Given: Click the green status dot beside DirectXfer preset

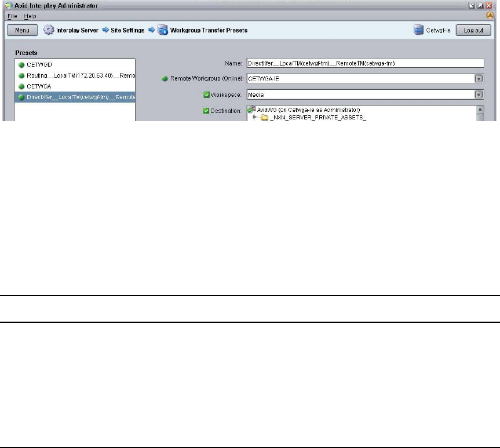Looking at the screenshot, I should (21, 97).
